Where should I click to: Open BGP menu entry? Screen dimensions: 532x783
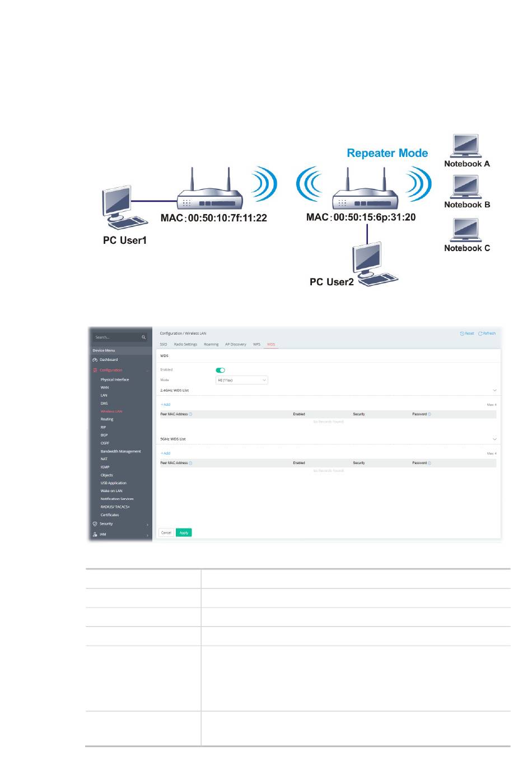coord(104,435)
